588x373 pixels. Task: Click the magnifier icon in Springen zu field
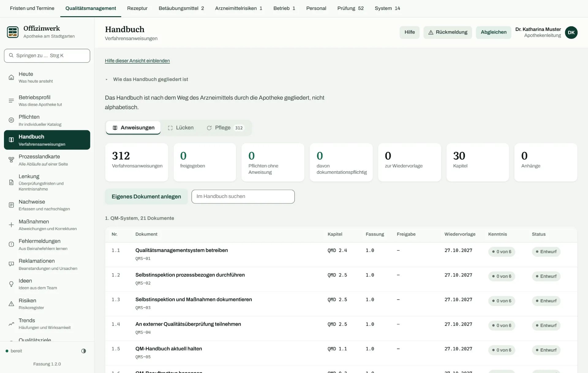pyautogui.click(x=11, y=55)
